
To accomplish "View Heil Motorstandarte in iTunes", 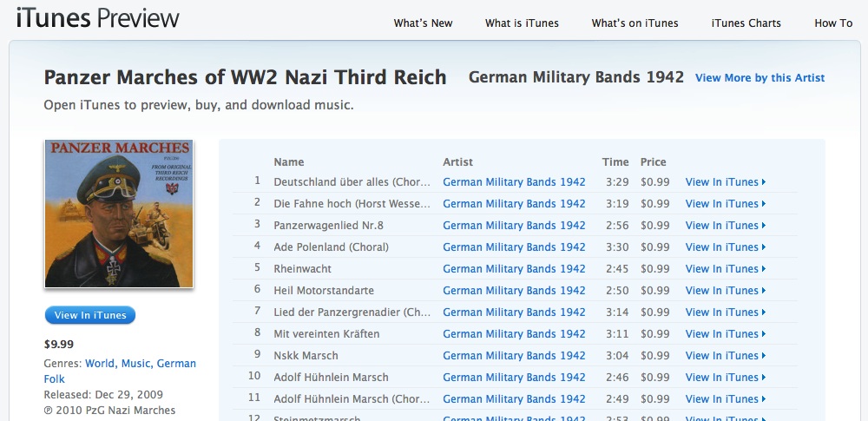I will pyautogui.click(x=725, y=291).
